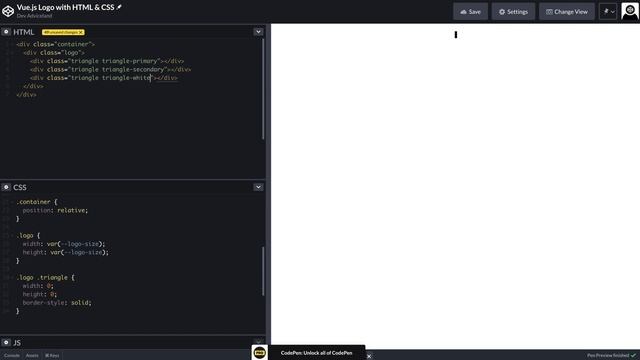Open HTML editor settings gear

click(6, 32)
